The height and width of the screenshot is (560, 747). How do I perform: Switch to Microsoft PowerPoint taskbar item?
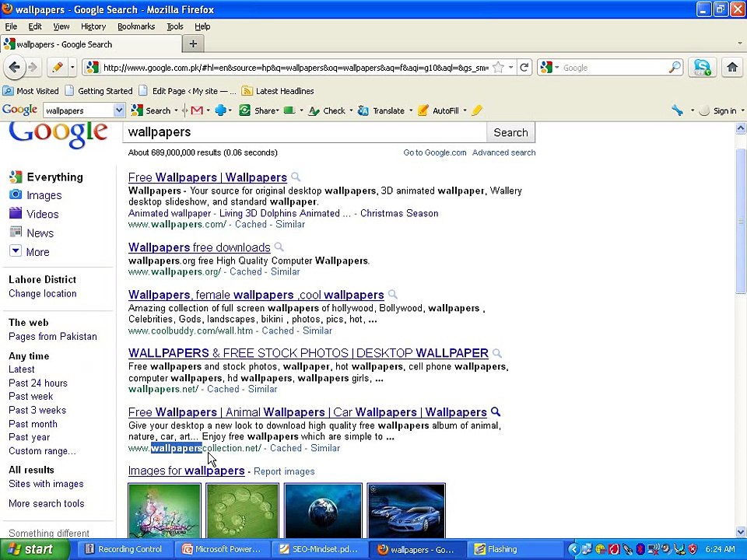click(222, 549)
